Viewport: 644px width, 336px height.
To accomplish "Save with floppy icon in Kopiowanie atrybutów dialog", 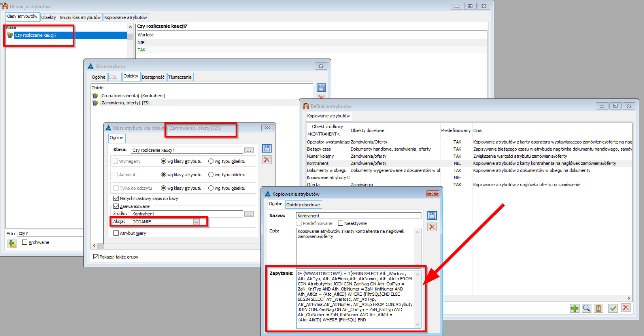I will pyautogui.click(x=432, y=215).
